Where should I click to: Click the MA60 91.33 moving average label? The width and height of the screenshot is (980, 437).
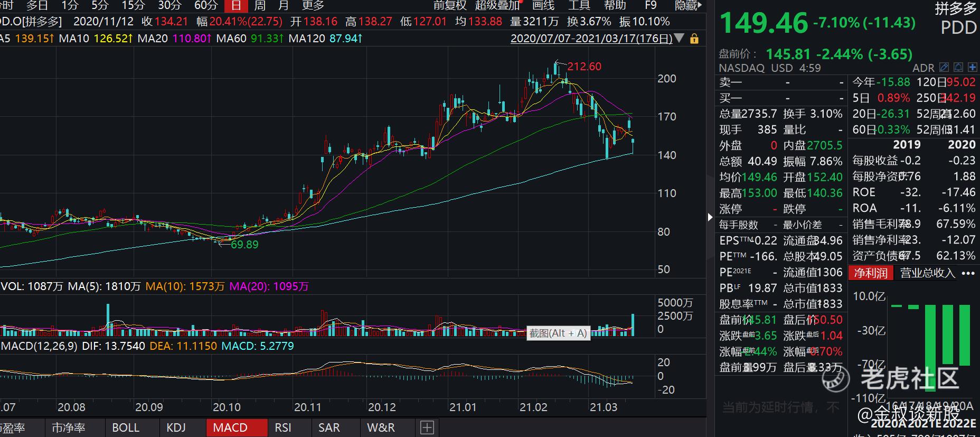point(251,39)
